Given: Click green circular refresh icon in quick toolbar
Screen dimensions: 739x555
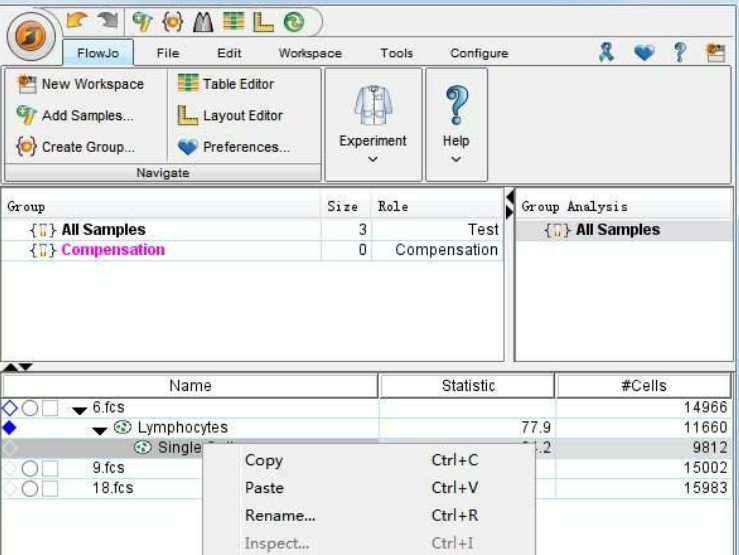Looking at the screenshot, I should [294, 22].
